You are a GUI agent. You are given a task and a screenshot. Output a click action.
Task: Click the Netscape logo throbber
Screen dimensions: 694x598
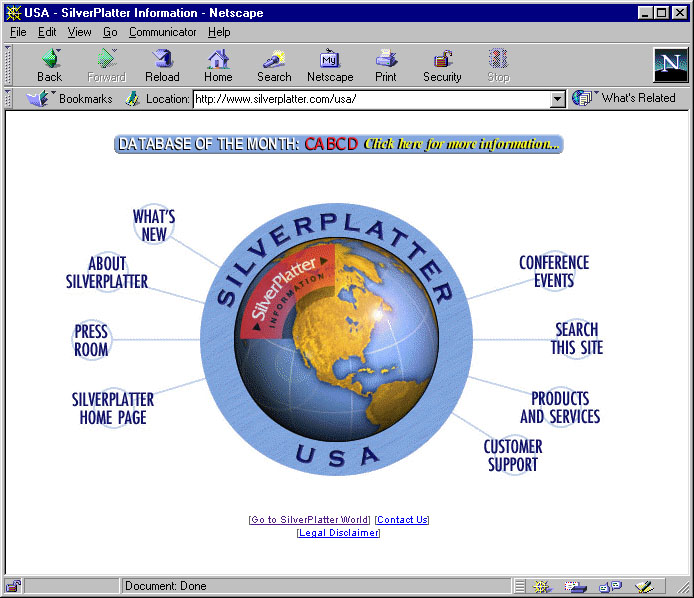coord(670,65)
